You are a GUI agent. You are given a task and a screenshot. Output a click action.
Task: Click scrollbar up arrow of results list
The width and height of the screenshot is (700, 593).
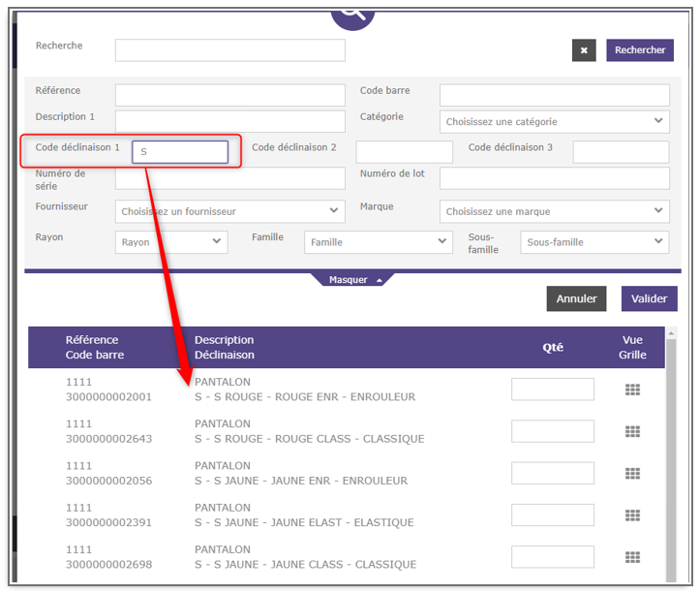[671, 333]
